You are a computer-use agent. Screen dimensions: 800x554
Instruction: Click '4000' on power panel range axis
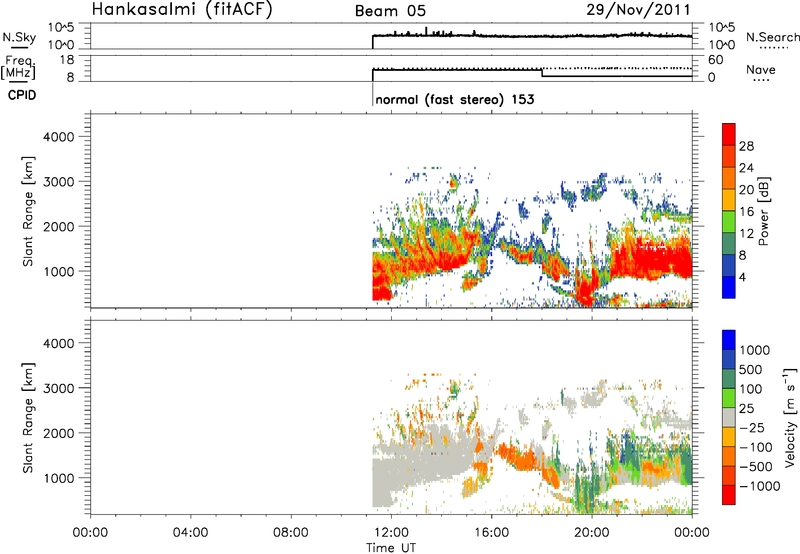59,137
